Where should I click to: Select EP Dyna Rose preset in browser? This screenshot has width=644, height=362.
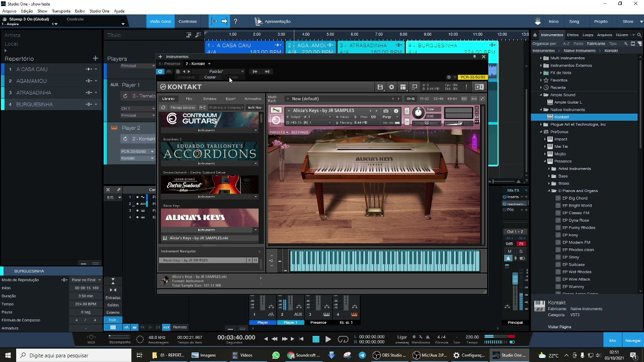tap(575, 220)
